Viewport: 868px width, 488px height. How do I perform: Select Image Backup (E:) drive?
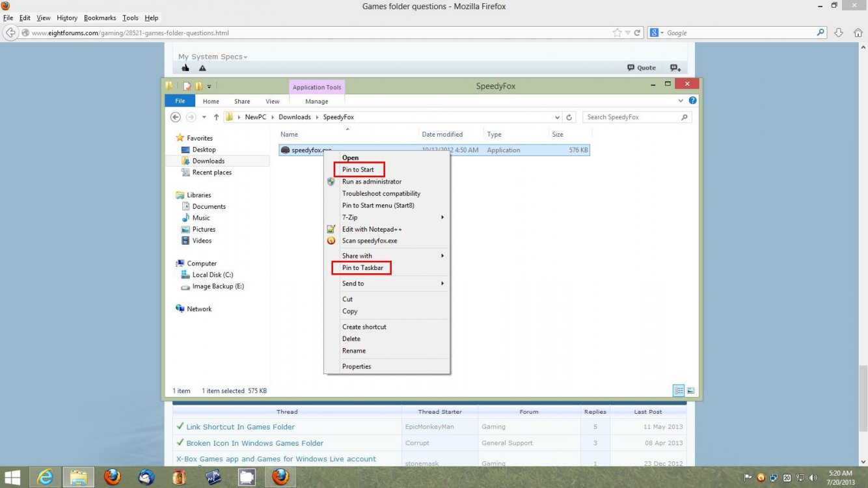point(218,286)
